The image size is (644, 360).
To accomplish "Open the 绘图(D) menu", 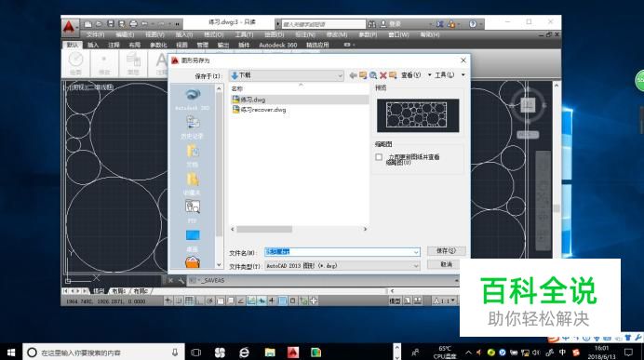I will [274, 35].
